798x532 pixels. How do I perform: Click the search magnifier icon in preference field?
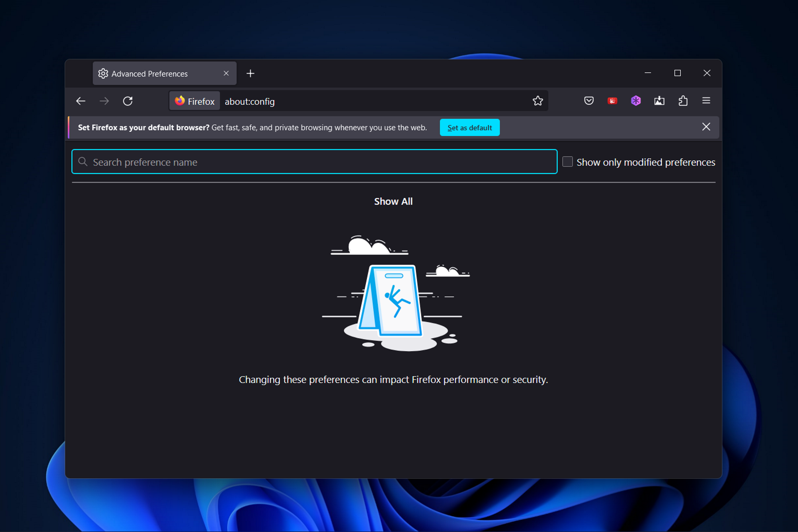point(83,162)
